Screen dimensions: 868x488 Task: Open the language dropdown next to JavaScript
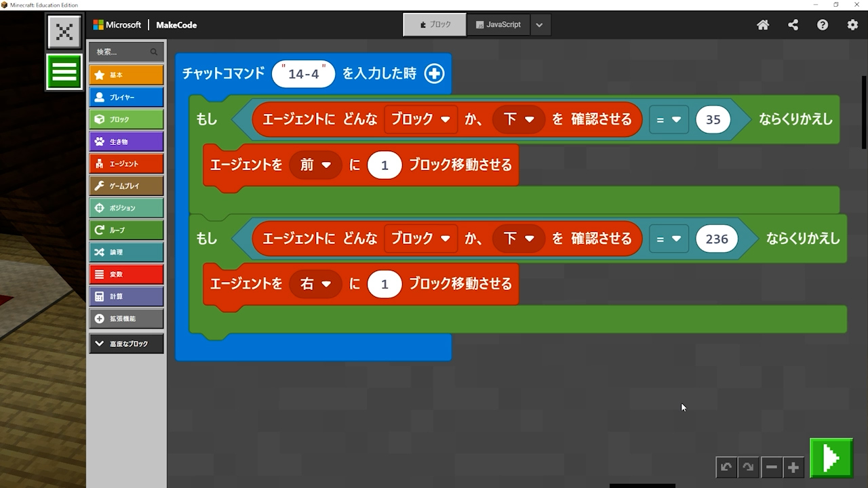(x=539, y=25)
